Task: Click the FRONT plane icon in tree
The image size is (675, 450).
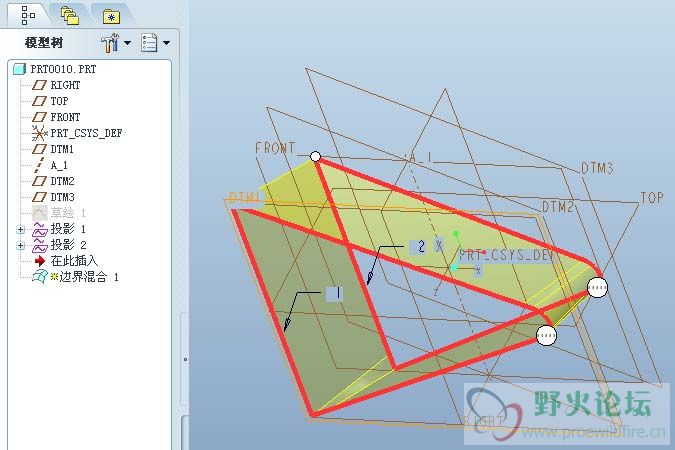Action: (x=39, y=117)
